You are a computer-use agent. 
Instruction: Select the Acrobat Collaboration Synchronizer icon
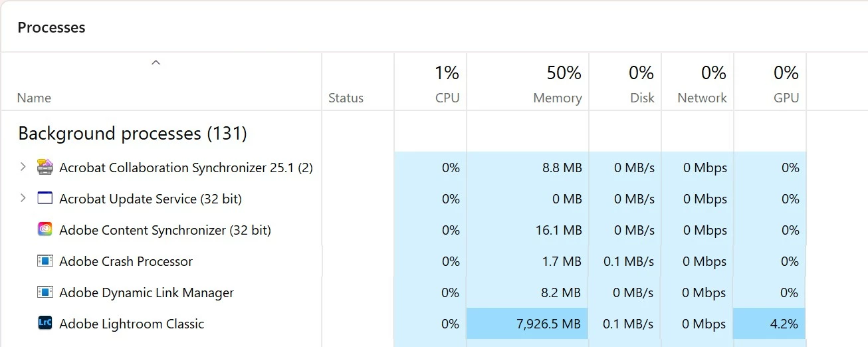pyautogui.click(x=45, y=167)
